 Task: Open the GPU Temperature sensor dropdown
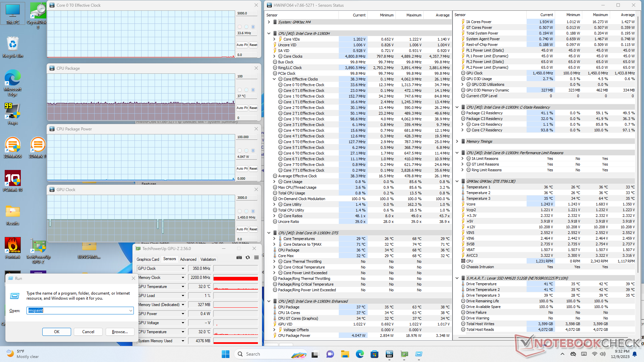[x=183, y=287]
